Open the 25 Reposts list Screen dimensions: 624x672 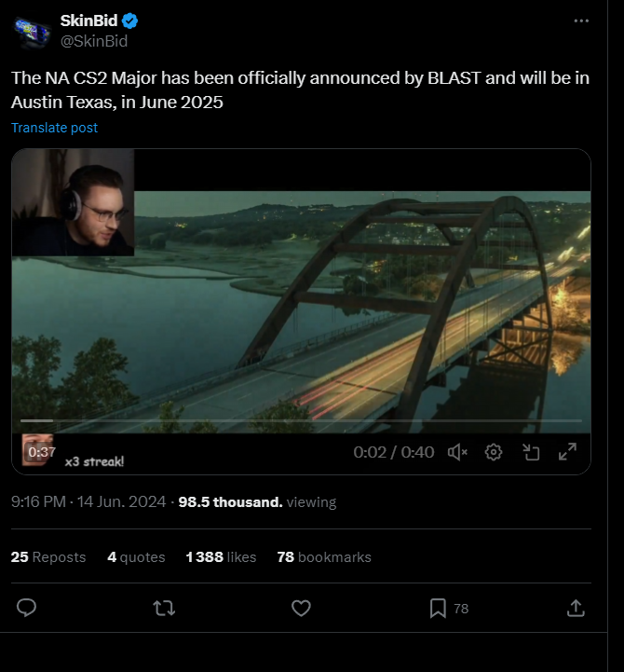pyautogui.click(x=48, y=557)
